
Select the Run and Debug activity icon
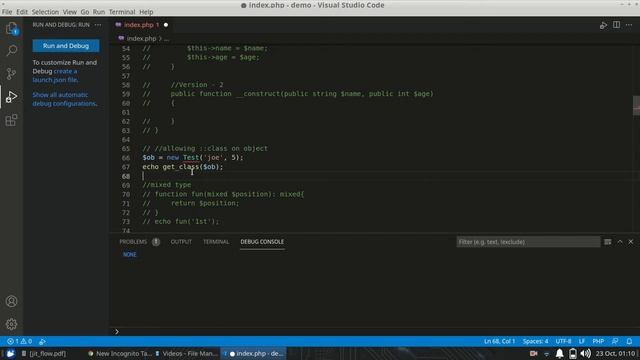point(11,97)
